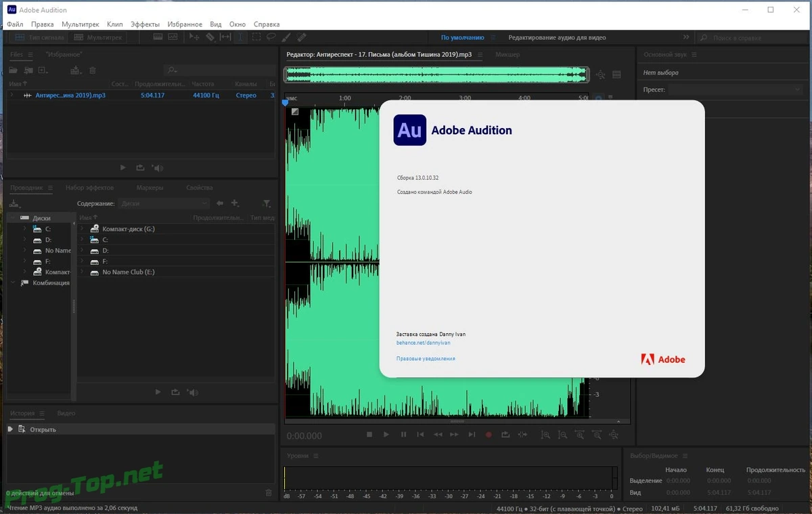Clear history with the History panel trash icon

(269, 492)
